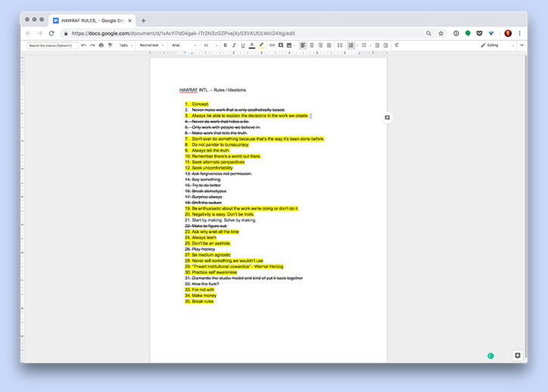548x392 pixels.
Task: Open a new browser tab
Action: coord(143,20)
